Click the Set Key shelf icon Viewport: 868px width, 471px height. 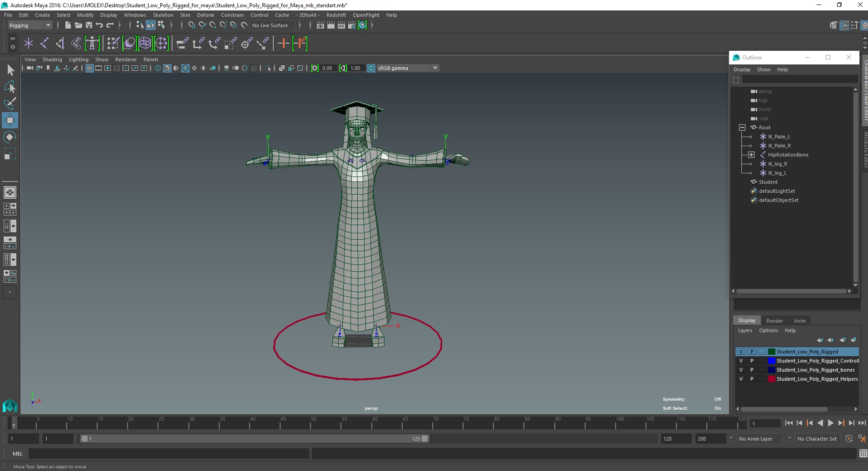[283, 44]
